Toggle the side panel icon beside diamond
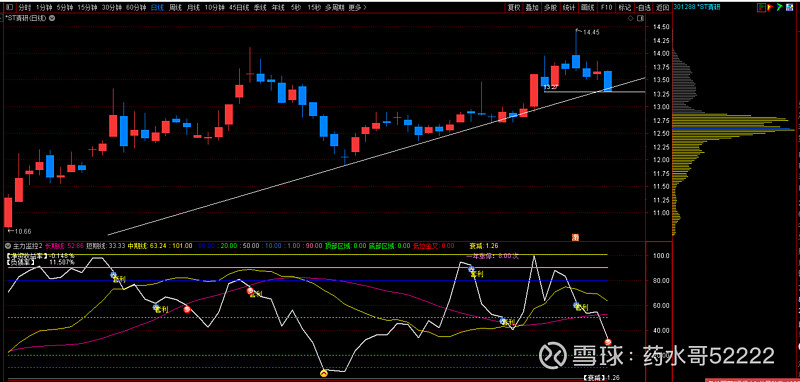800x382 pixels. (640, 18)
